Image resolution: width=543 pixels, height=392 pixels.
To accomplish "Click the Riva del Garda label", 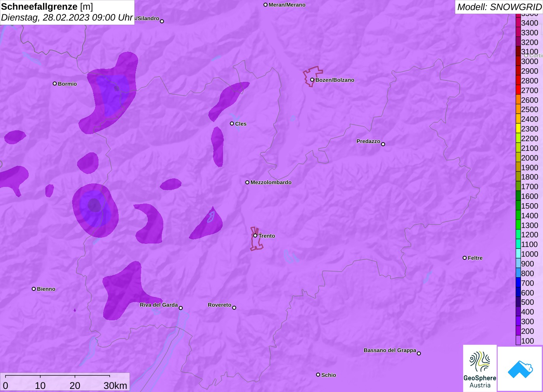I will [159, 305].
